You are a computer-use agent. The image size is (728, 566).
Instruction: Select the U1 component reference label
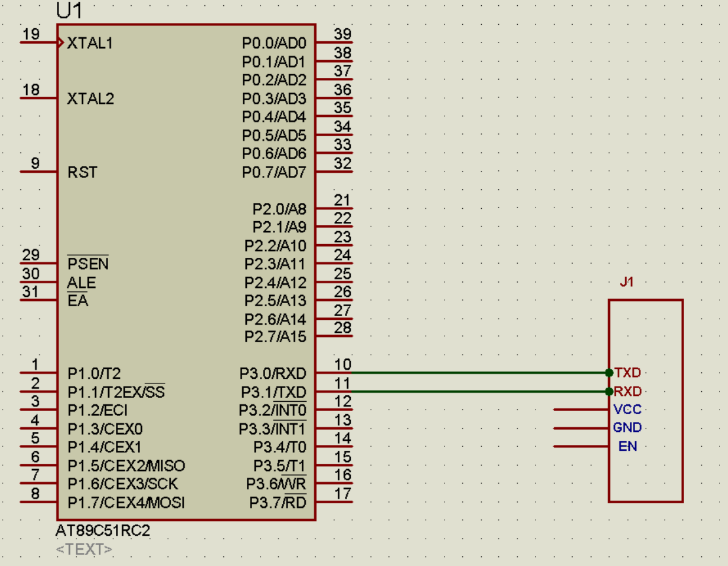(69, 10)
